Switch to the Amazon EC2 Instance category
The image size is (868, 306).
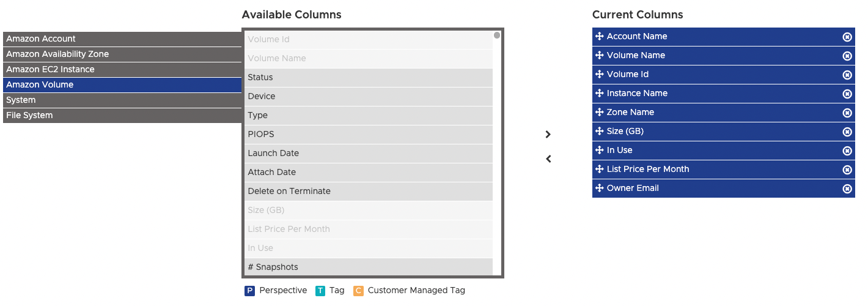coord(122,70)
